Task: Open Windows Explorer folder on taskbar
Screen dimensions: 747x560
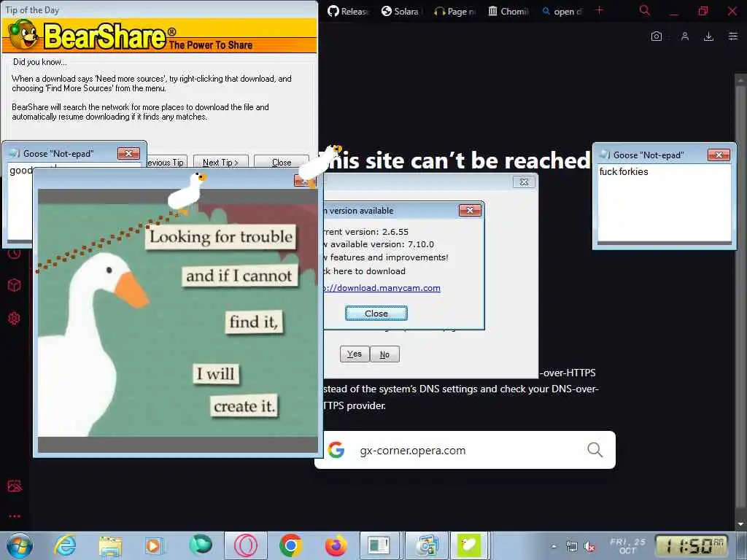Action: [111, 545]
